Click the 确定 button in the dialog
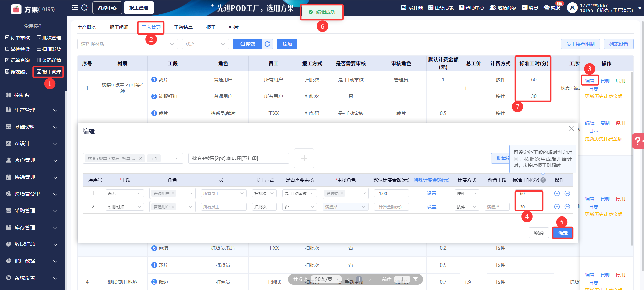This screenshot has height=290, width=644. click(563, 233)
